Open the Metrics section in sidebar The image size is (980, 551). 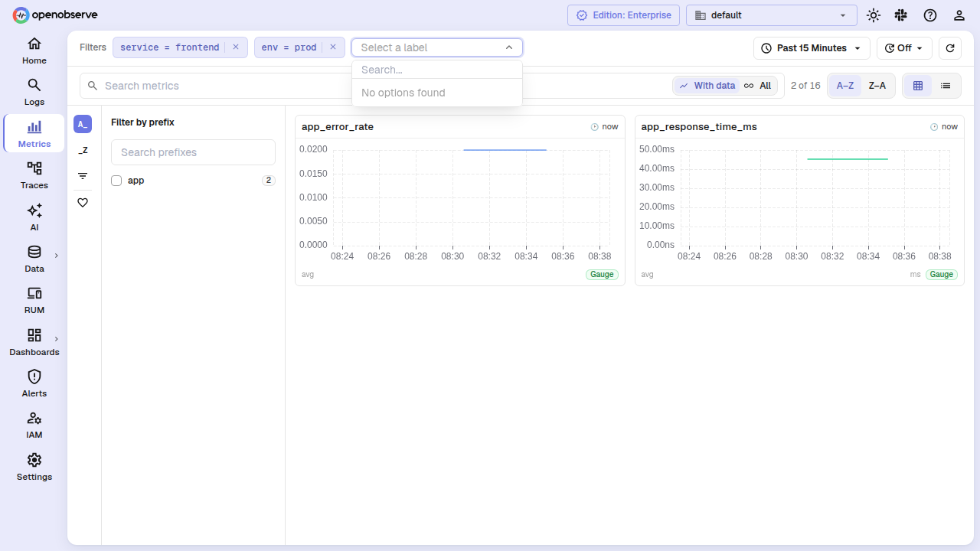click(34, 134)
